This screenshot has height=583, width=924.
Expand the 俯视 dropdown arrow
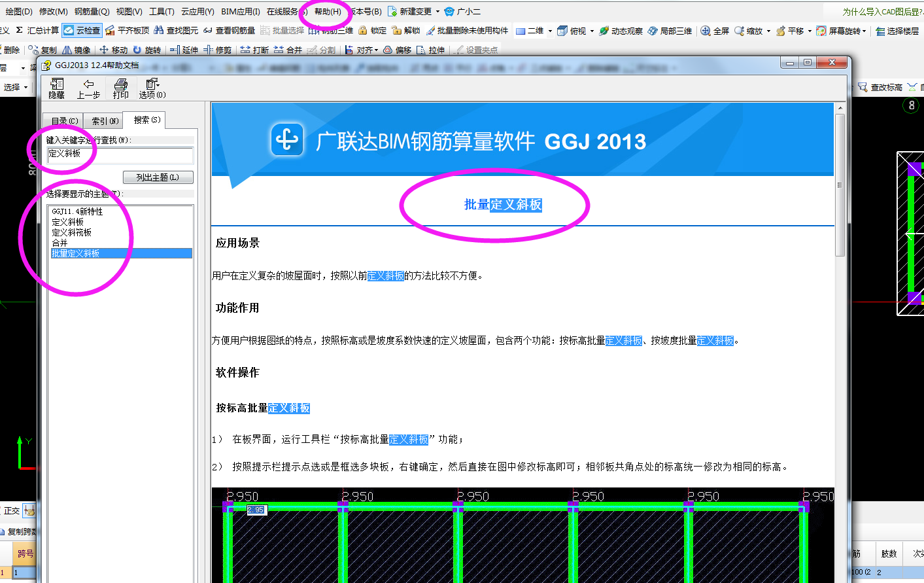592,31
